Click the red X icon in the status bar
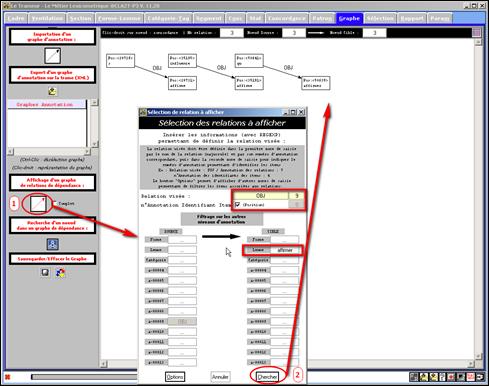 tap(8, 377)
